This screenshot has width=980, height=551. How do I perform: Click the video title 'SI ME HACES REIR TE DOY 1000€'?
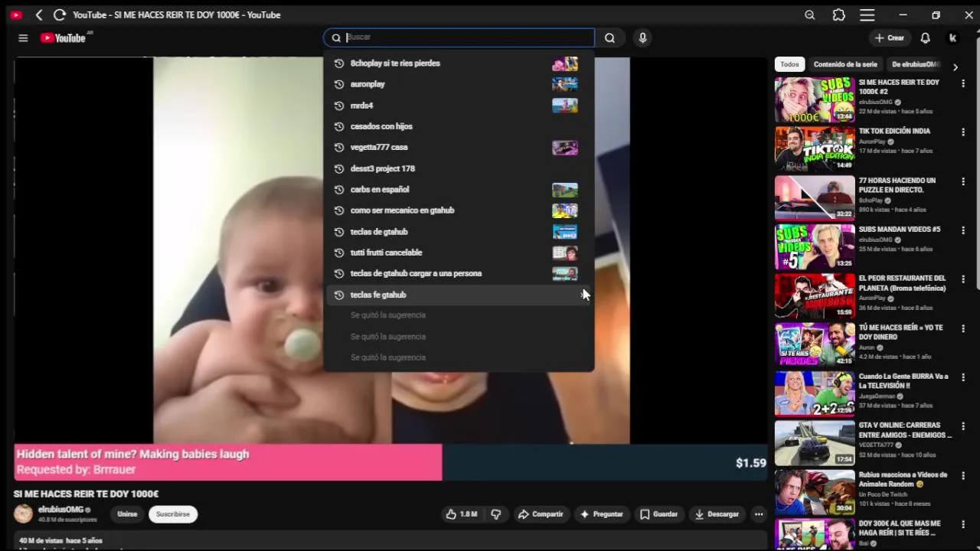tap(86, 494)
